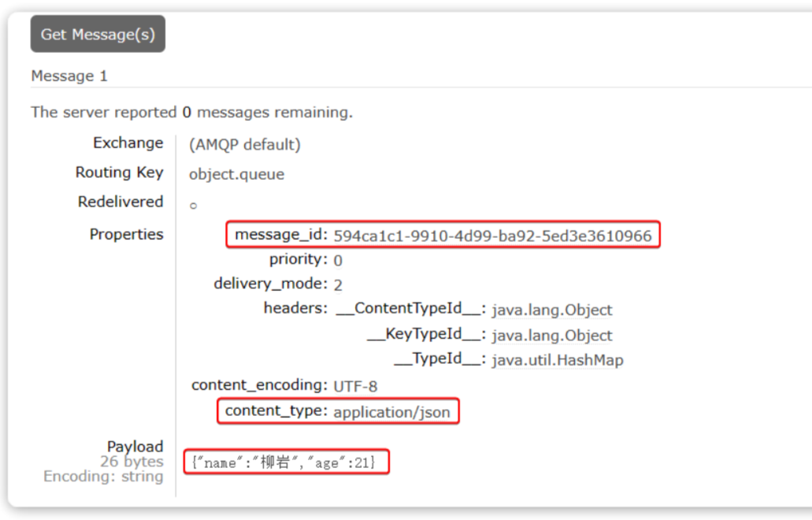
Task: Click the java.util.HashMap header value
Action: pyautogui.click(x=557, y=360)
